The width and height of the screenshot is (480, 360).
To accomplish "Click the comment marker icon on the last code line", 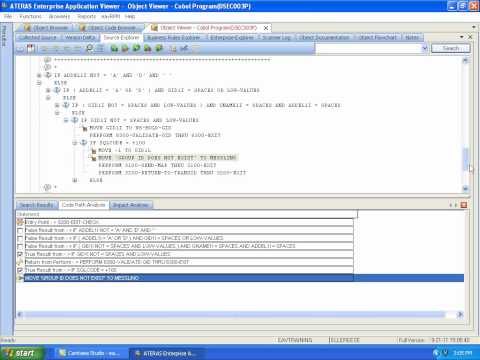I will click(x=47, y=187).
